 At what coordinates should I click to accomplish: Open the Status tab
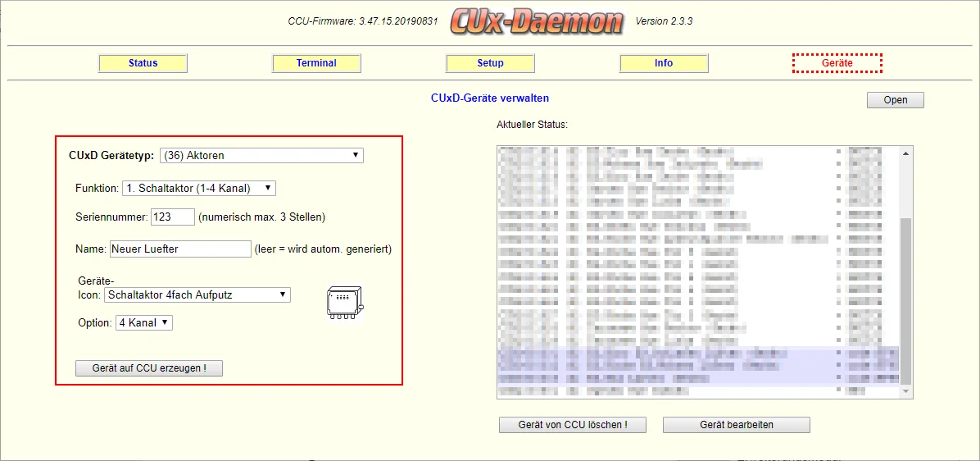(x=143, y=63)
